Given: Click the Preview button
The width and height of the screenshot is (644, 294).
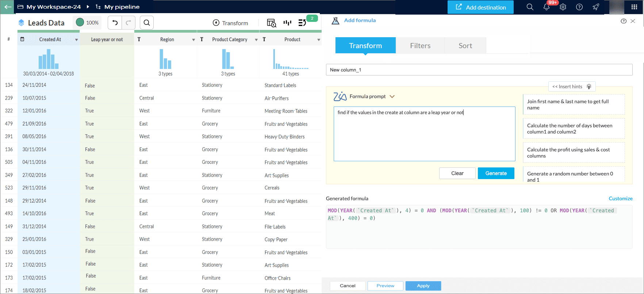Looking at the screenshot, I should pyautogui.click(x=386, y=286).
